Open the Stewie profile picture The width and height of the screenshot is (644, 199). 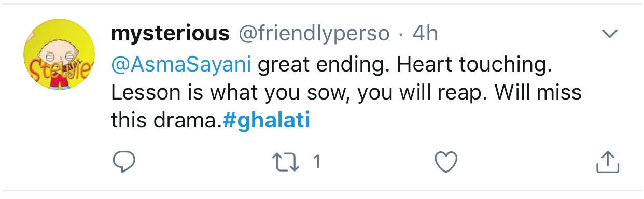tap(59, 54)
